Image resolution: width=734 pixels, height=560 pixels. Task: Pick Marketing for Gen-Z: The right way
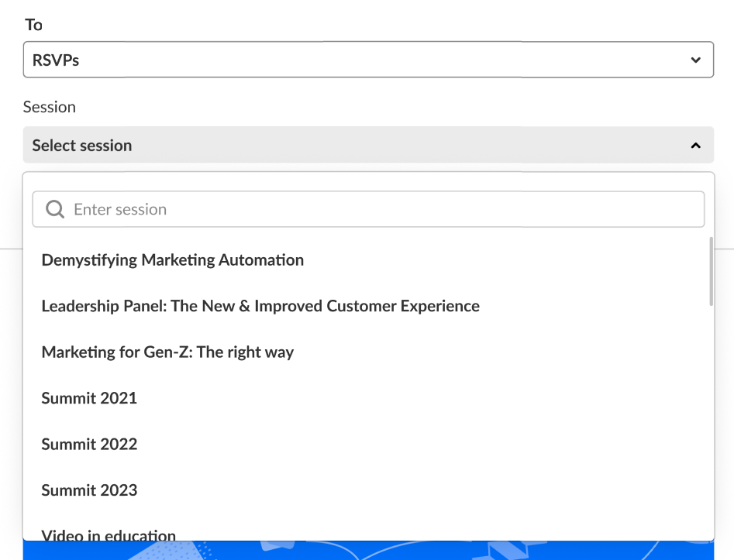tap(167, 352)
